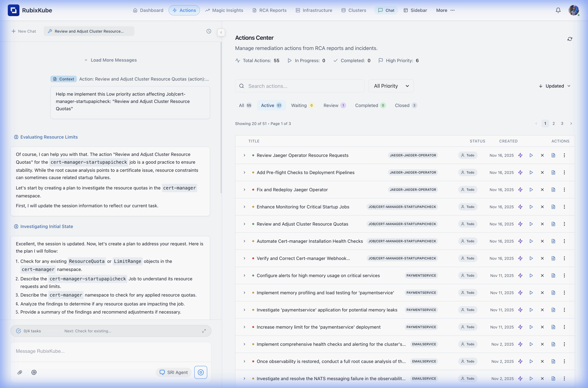
Task: Open the report document icon for 'Review and Adjust Cluster Resource Quotas'
Action: 553,224
